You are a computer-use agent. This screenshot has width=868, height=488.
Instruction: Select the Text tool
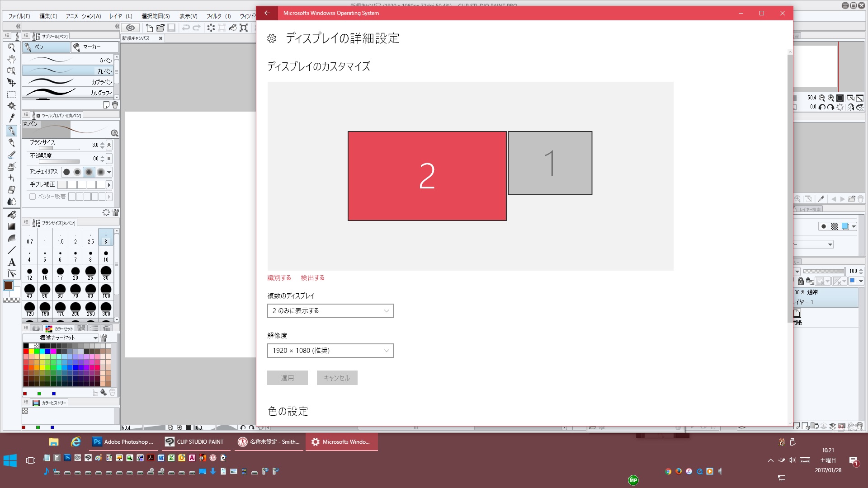[x=12, y=262]
